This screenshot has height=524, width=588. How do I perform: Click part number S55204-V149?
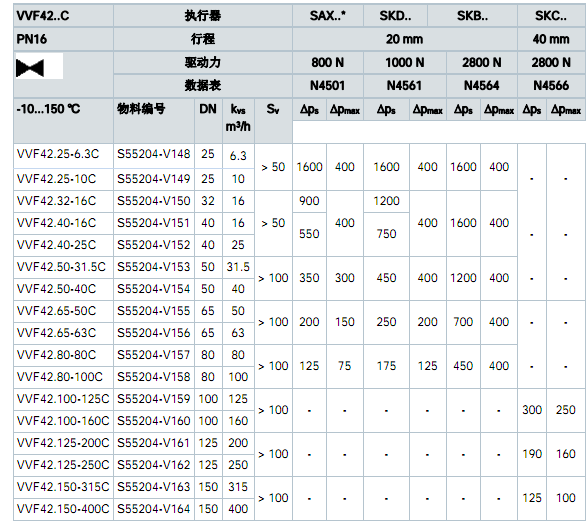tap(154, 179)
